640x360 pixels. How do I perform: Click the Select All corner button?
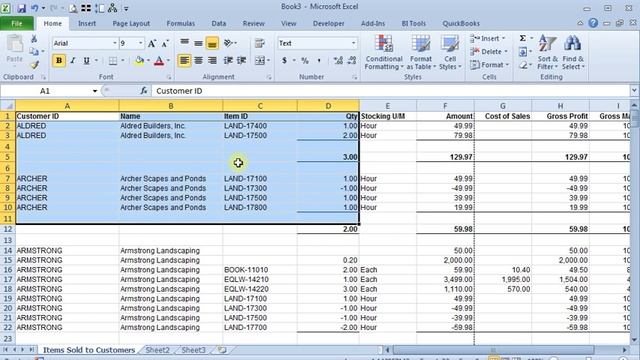(x=8, y=106)
